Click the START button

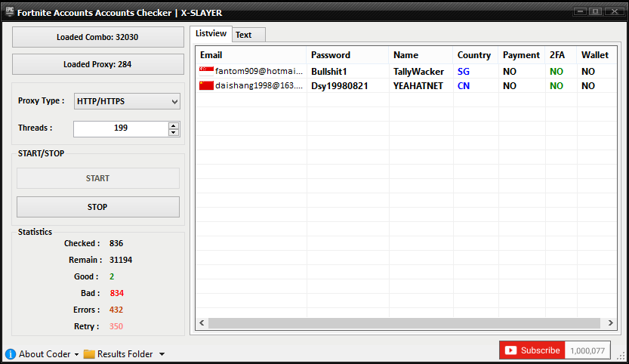point(98,178)
